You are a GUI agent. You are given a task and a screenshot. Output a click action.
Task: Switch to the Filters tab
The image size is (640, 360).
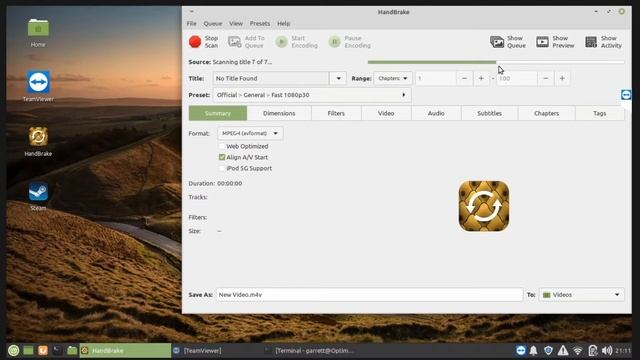[336, 113]
